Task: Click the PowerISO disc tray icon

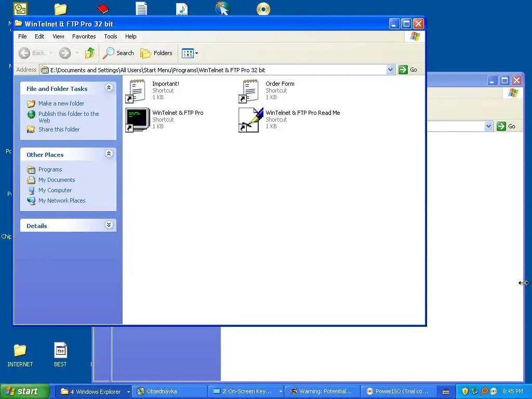Action: pyautogui.click(x=494, y=391)
